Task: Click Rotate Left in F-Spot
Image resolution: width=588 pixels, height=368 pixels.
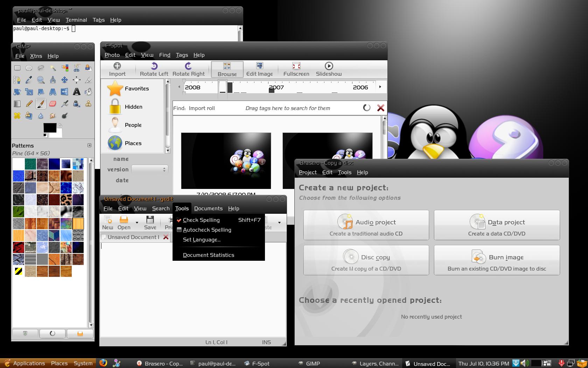Action: 154,69
